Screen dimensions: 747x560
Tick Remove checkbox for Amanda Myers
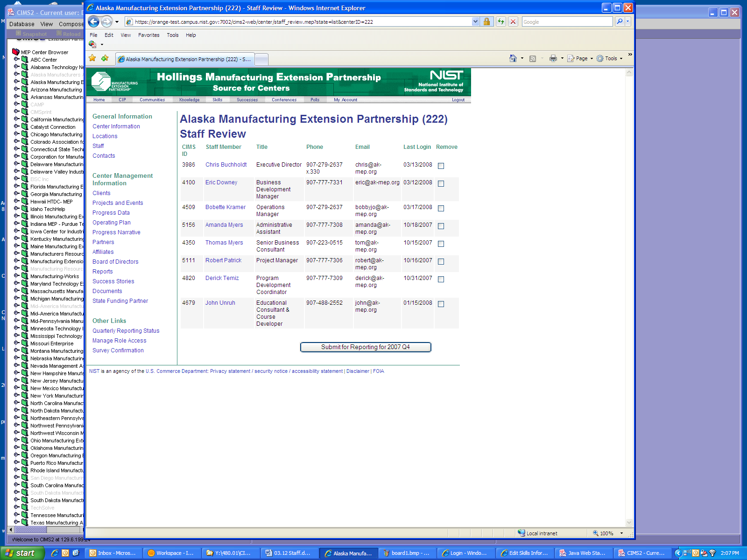click(441, 226)
